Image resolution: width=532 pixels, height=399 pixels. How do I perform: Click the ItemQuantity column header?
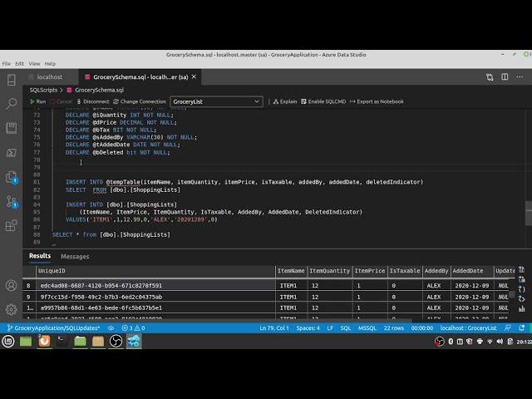coord(329,271)
